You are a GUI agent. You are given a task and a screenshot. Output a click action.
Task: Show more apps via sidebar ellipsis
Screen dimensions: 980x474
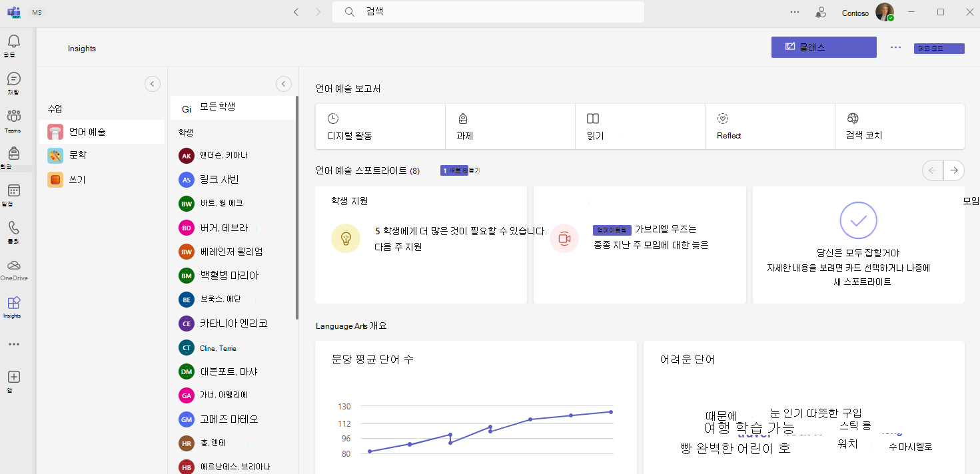click(13, 344)
